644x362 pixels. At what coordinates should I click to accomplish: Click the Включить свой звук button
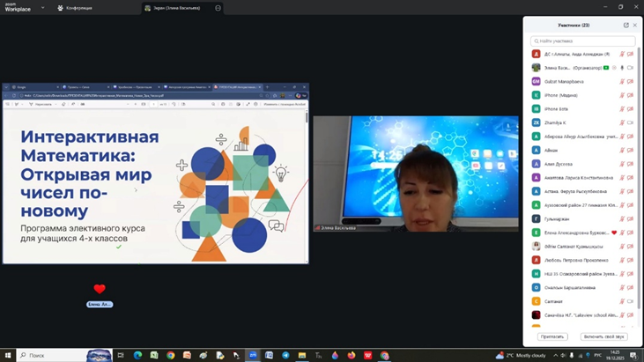point(604,336)
